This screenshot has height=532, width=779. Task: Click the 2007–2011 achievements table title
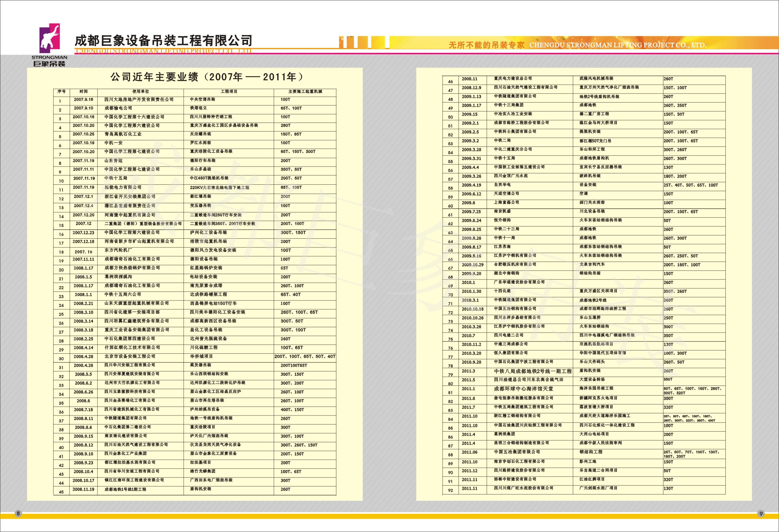click(x=207, y=77)
